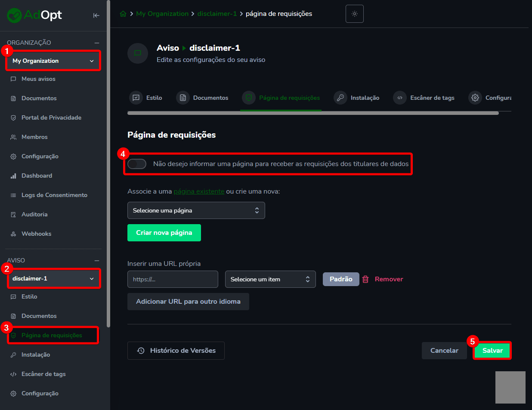
Task: Open the My Organization dropdown
Action: pos(53,61)
